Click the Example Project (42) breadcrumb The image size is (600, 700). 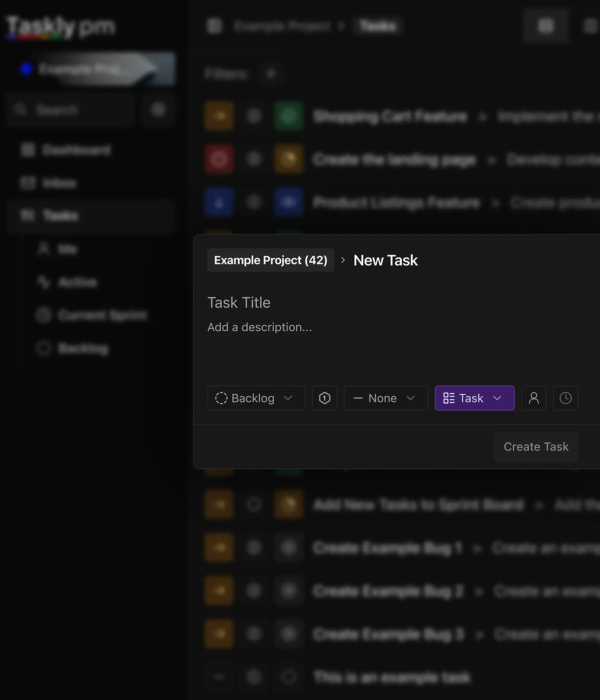tap(271, 260)
